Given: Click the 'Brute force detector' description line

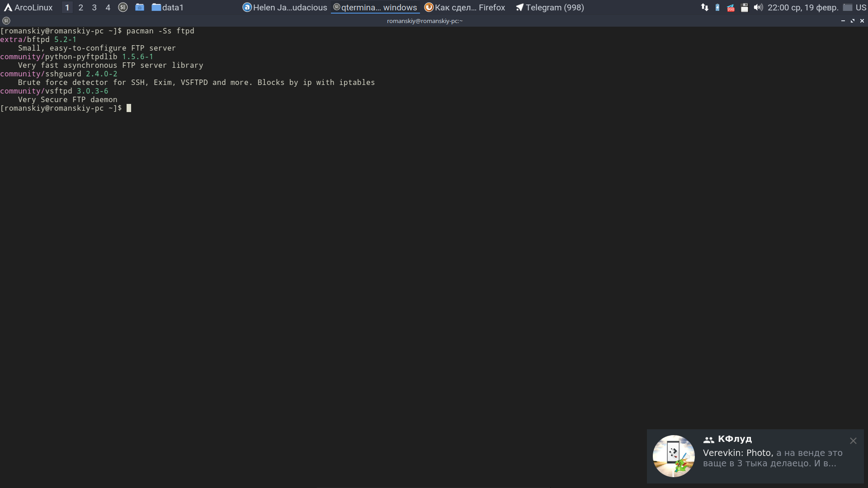Looking at the screenshot, I should pos(196,82).
